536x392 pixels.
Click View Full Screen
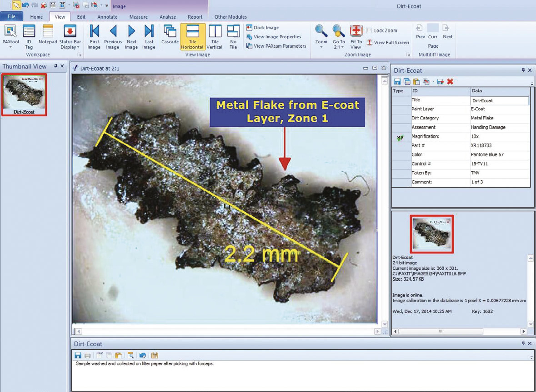[x=388, y=42]
